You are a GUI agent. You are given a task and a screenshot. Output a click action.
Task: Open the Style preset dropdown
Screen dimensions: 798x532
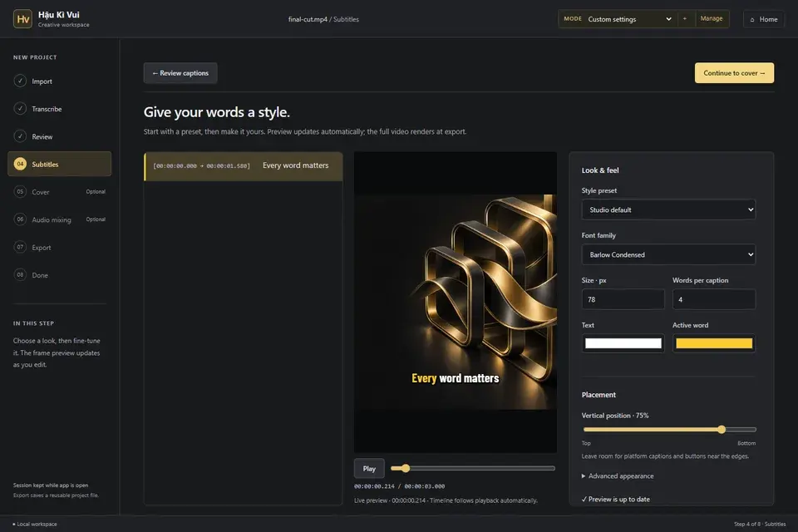[x=668, y=209]
